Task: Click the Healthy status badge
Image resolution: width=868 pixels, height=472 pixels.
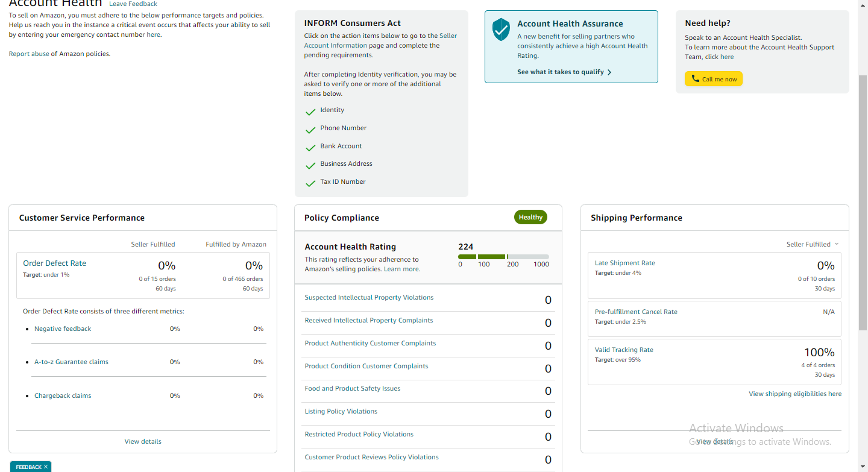Action: click(x=530, y=217)
